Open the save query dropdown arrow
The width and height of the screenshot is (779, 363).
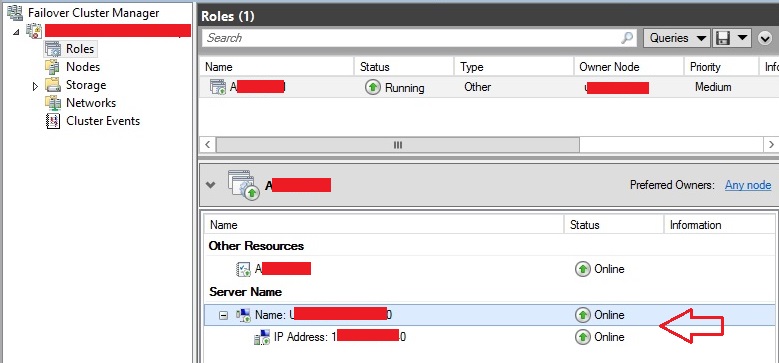(x=742, y=38)
